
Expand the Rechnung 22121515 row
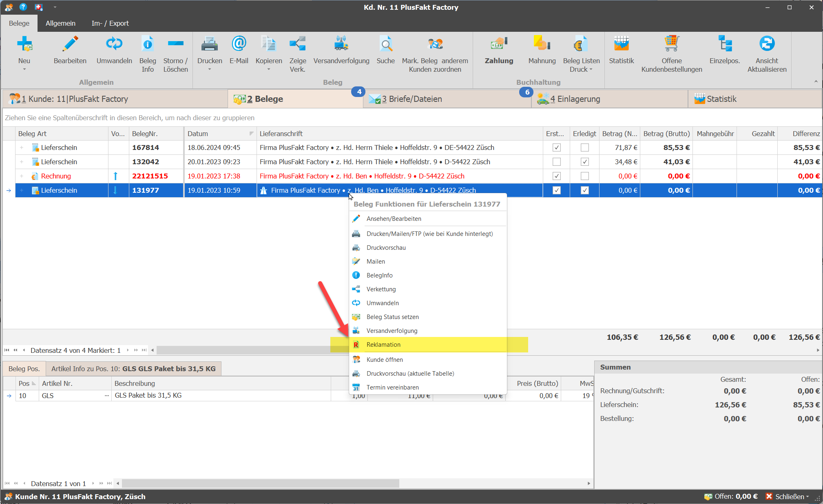click(x=22, y=176)
